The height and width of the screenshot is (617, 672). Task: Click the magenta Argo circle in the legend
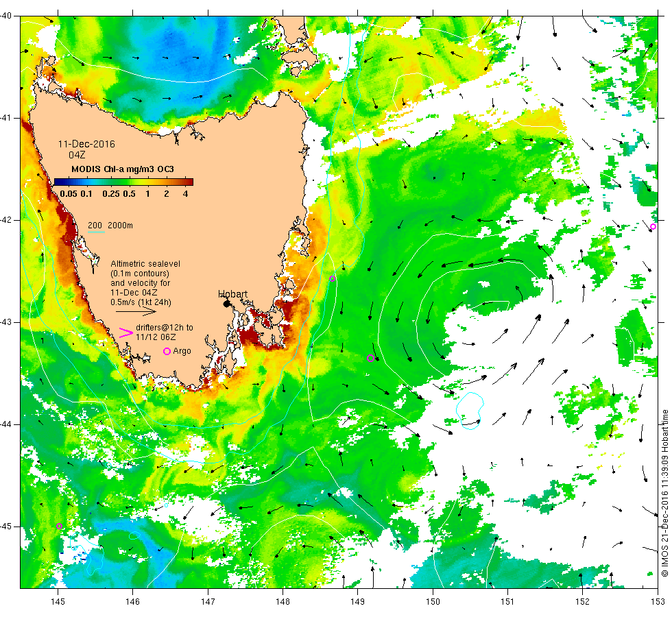[167, 351]
